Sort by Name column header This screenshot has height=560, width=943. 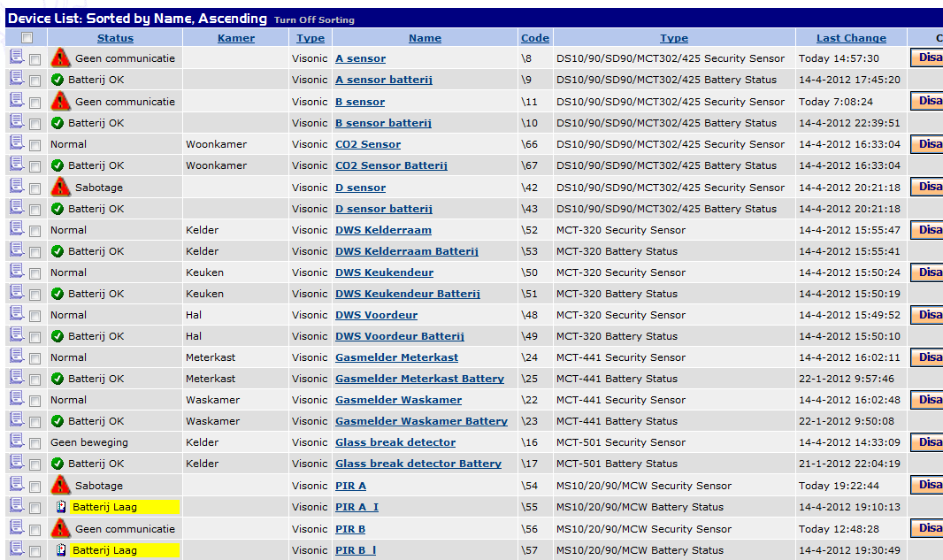pyautogui.click(x=425, y=38)
